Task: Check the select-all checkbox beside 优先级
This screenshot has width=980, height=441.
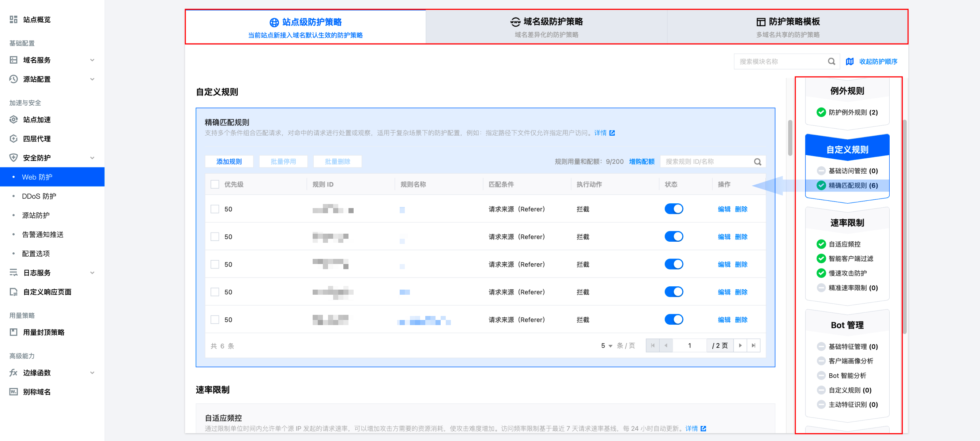Action: tap(215, 184)
